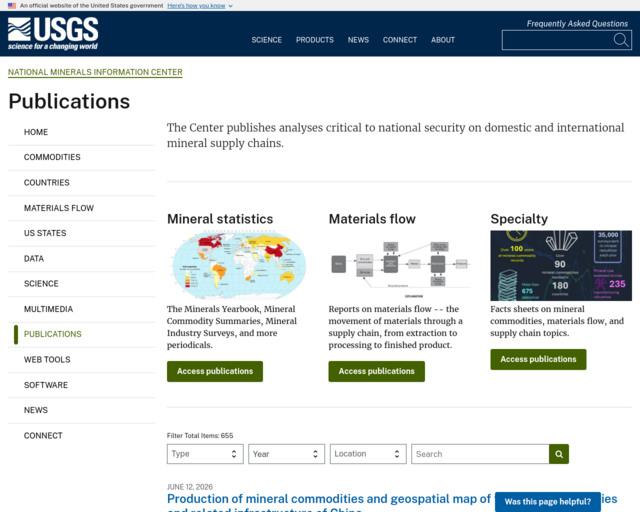Access Specialty publications button

(538, 359)
